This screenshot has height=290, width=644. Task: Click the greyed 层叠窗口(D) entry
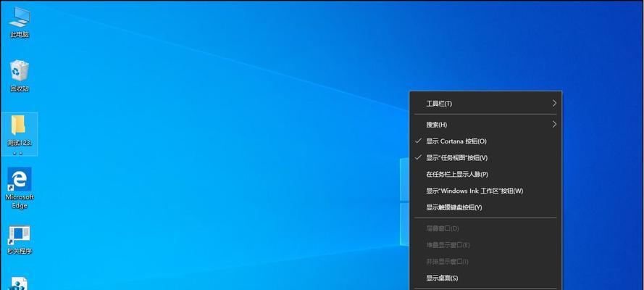(x=485, y=228)
